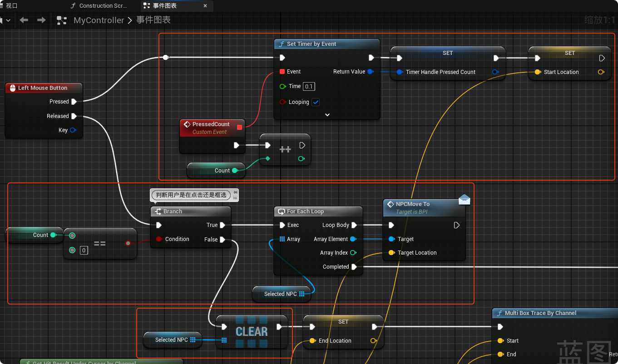Click the red Event delegate pin on Set Timer

(282, 72)
